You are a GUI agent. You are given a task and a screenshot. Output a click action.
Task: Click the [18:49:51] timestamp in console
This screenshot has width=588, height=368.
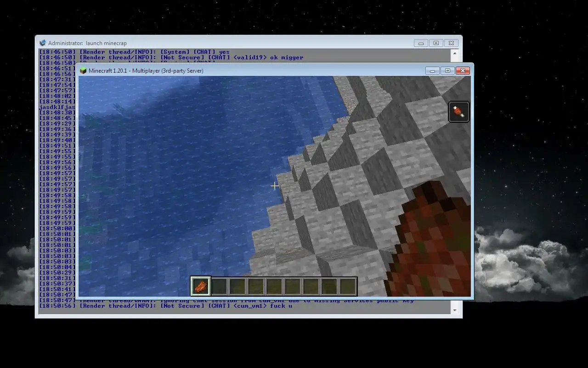coord(57,146)
